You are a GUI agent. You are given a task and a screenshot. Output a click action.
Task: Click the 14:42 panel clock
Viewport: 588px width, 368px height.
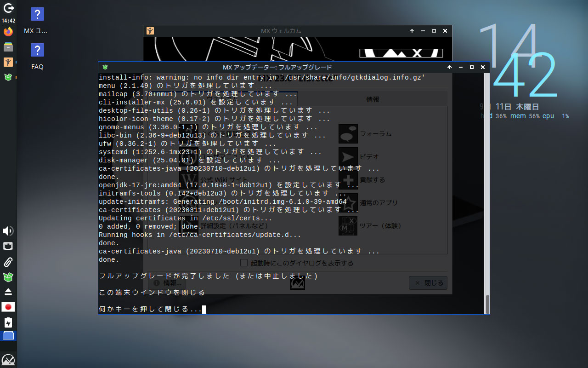point(8,21)
